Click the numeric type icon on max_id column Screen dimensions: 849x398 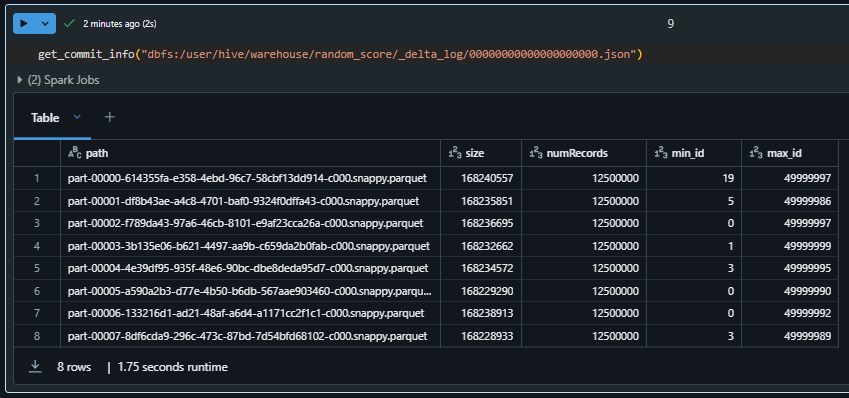point(756,154)
